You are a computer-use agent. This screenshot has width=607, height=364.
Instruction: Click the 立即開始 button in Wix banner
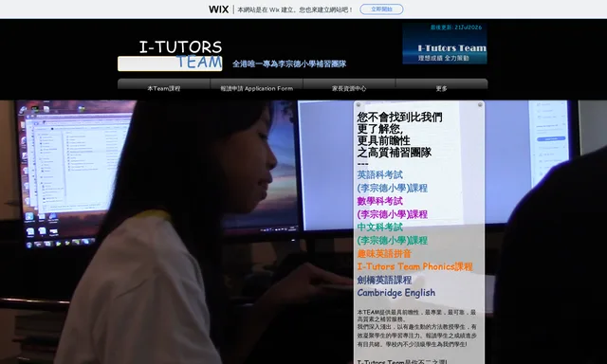381,9
